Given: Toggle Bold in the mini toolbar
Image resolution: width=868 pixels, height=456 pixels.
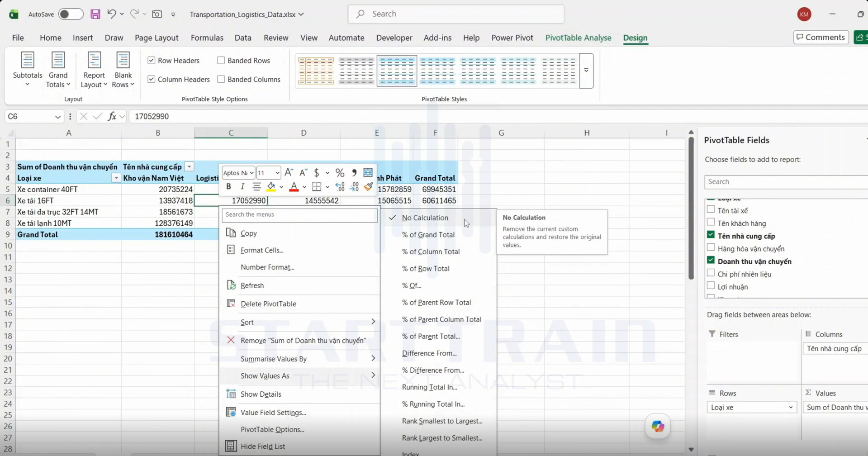Looking at the screenshot, I should tap(228, 186).
